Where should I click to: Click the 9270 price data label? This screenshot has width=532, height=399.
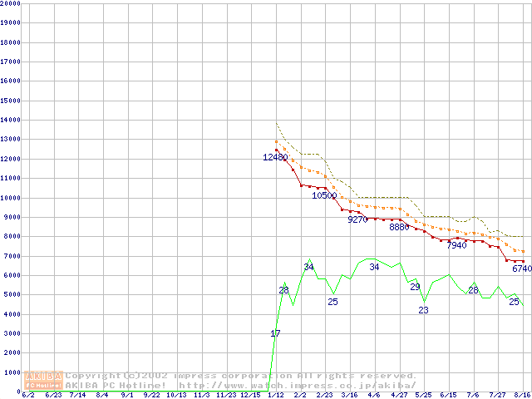357,220
